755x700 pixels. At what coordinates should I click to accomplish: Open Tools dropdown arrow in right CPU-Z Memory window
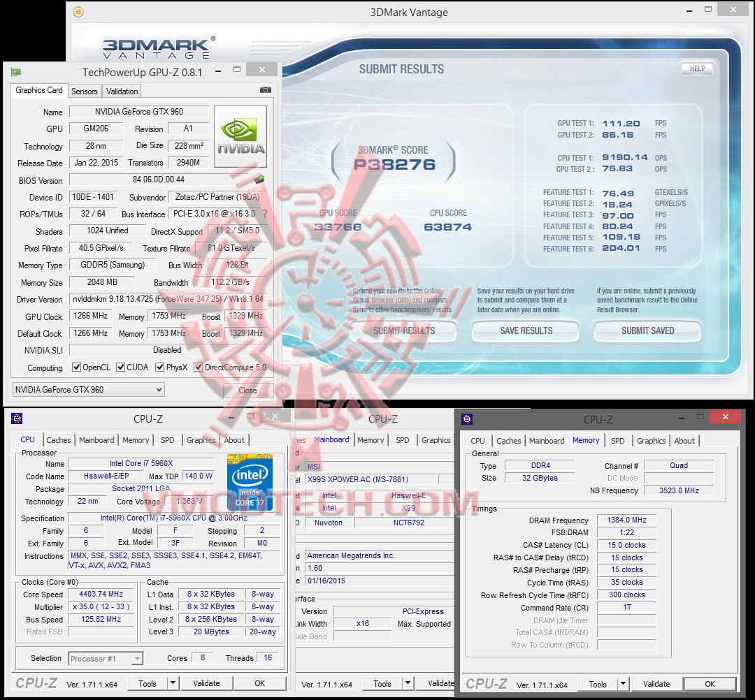click(624, 684)
